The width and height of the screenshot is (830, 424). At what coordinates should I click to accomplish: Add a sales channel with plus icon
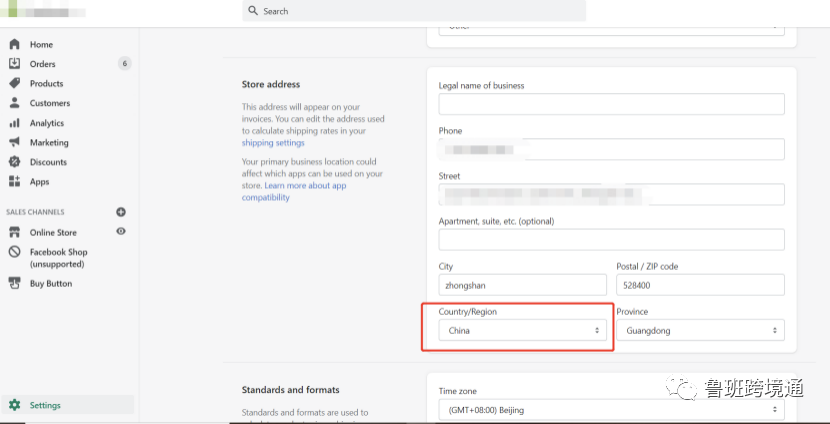(x=121, y=212)
